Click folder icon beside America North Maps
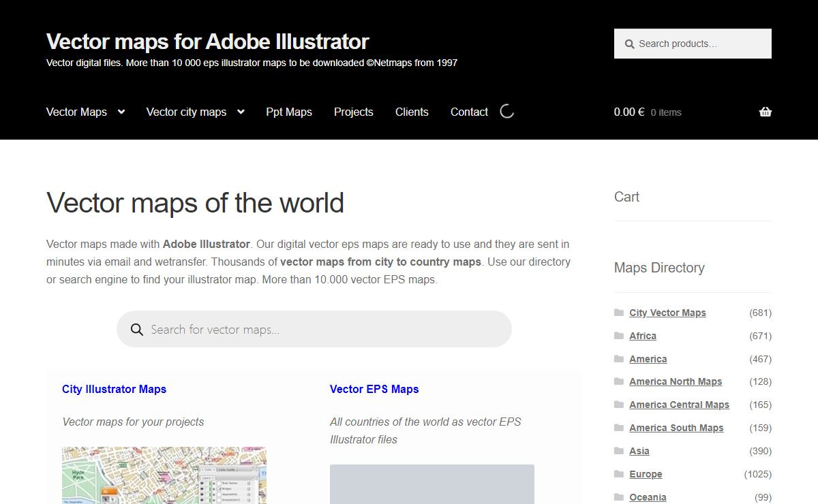The width and height of the screenshot is (818, 504). pos(619,381)
